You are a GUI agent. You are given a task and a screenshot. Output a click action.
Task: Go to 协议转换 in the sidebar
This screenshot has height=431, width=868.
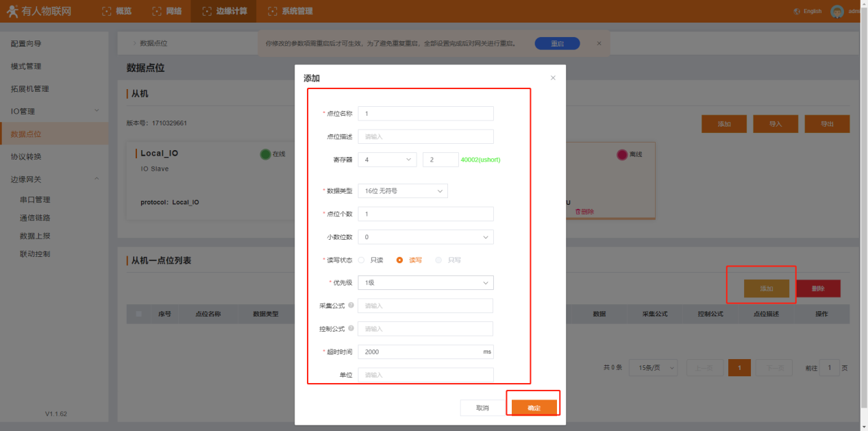click(x=26, y=156)
